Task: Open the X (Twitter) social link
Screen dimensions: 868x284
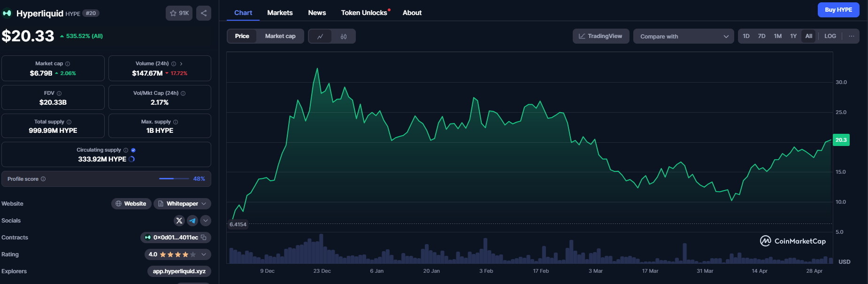Action: pyautogui.click(x=179, y=221)
